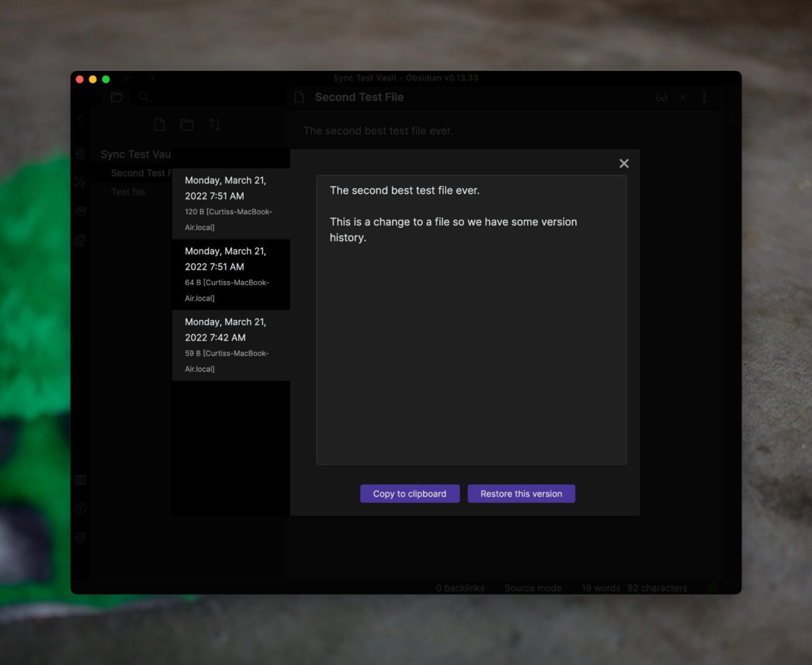Open the Graph view icon
The height and width of the screenshot is (665, 812).
[x=80, y=181]
